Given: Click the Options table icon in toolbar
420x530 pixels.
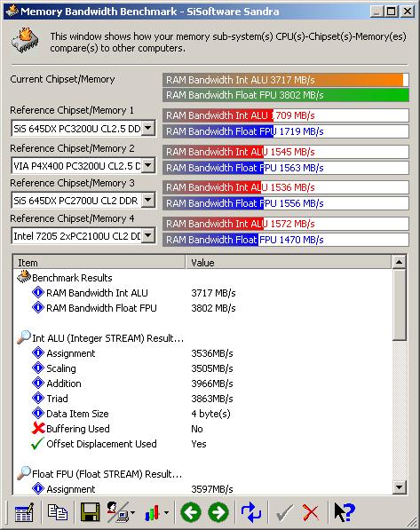Looking at the screenshot, I should [x=24, y=512].
